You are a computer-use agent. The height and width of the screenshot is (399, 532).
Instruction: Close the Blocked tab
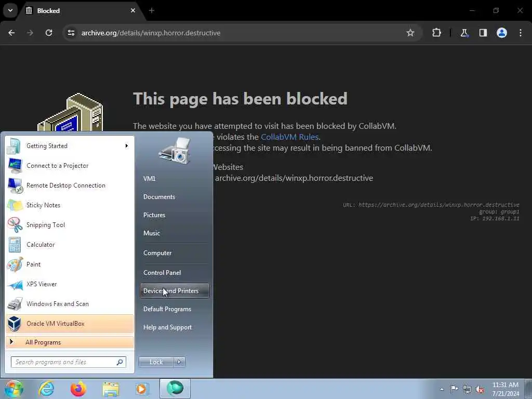point(133,10)
